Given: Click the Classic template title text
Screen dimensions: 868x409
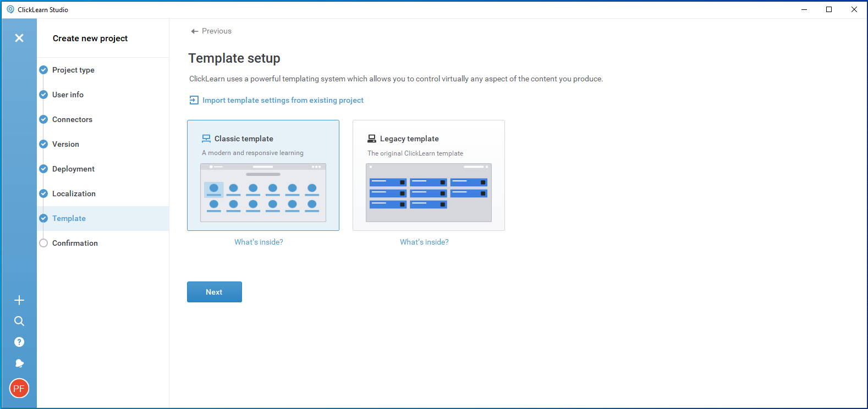Looking at the screenshot, I should (x=244, y=139).
